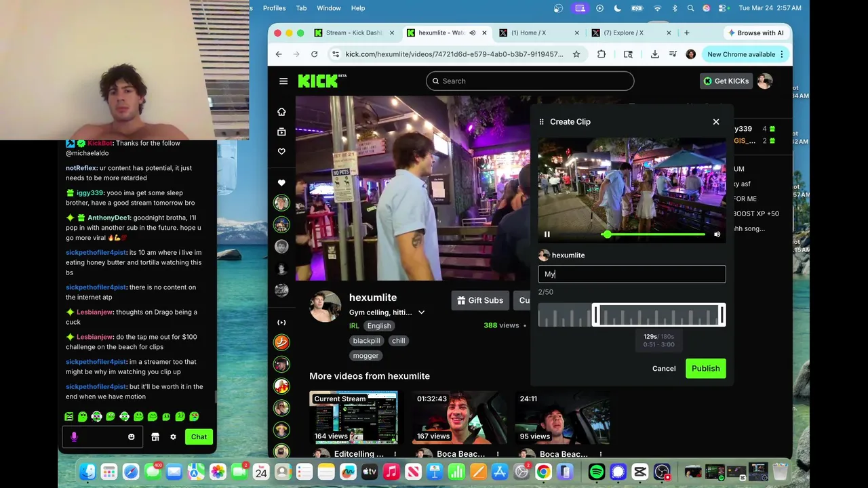
Task: Click Wi-Fi icon in menu bar
Action: (x=657, y=8)
